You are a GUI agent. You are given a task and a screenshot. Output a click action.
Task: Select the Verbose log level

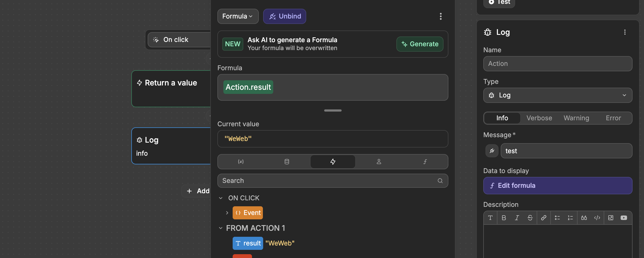(x=539, y=118)
